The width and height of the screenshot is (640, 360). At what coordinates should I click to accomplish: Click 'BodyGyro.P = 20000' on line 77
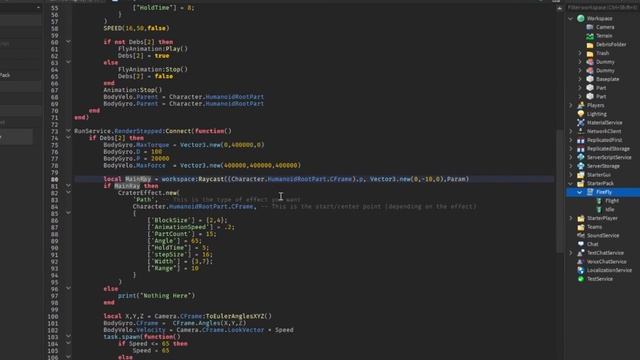136,158
